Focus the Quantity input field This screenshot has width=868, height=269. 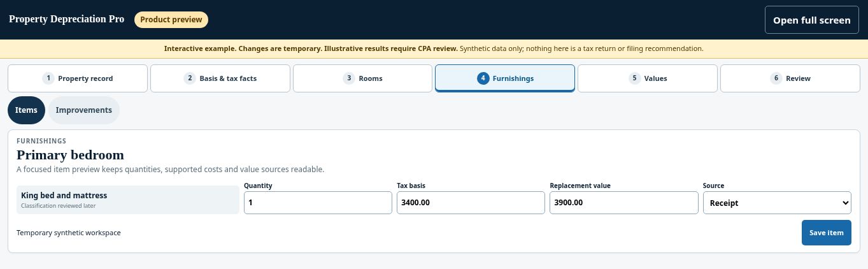318,203
